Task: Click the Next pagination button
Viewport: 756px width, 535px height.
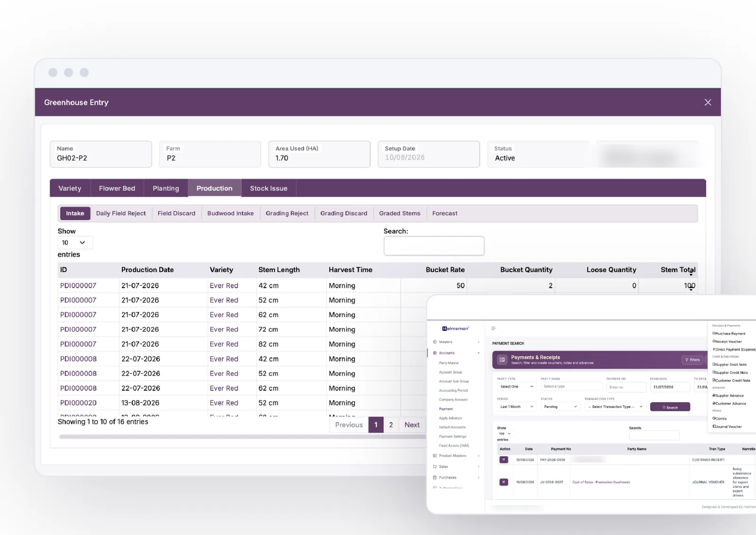Action: tap(412, 425)
